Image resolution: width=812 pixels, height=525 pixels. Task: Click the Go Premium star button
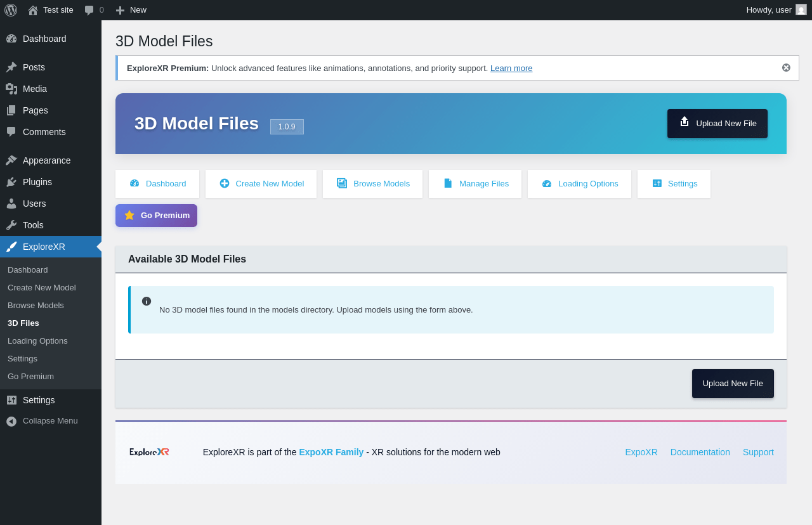coord(156,216)
